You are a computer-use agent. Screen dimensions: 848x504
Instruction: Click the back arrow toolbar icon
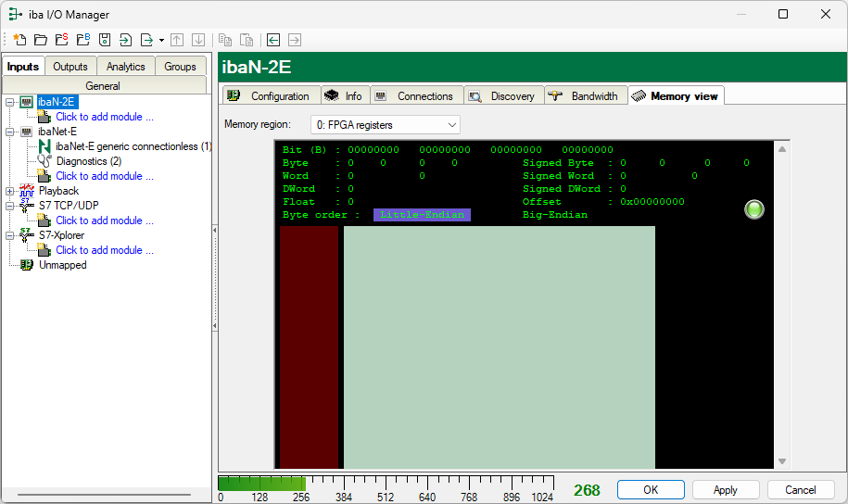click(x=273, y=40)
